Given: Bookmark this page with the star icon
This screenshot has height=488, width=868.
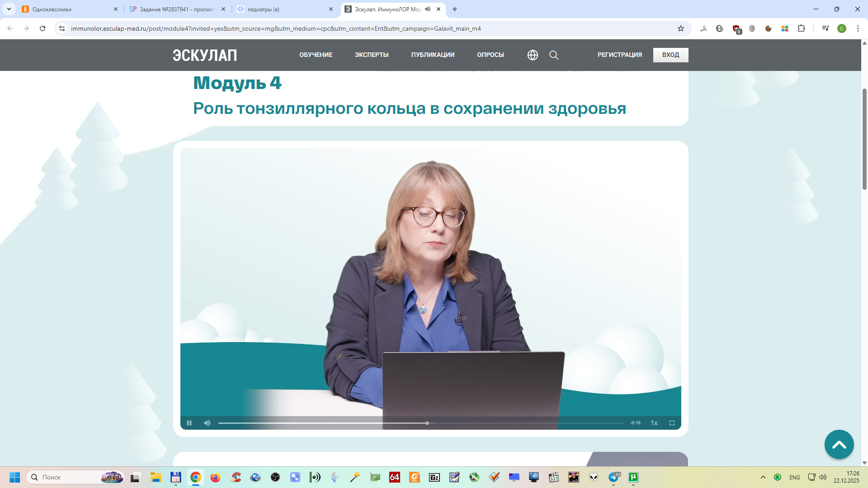Looking at the screenshot, I should coord(681,28).
